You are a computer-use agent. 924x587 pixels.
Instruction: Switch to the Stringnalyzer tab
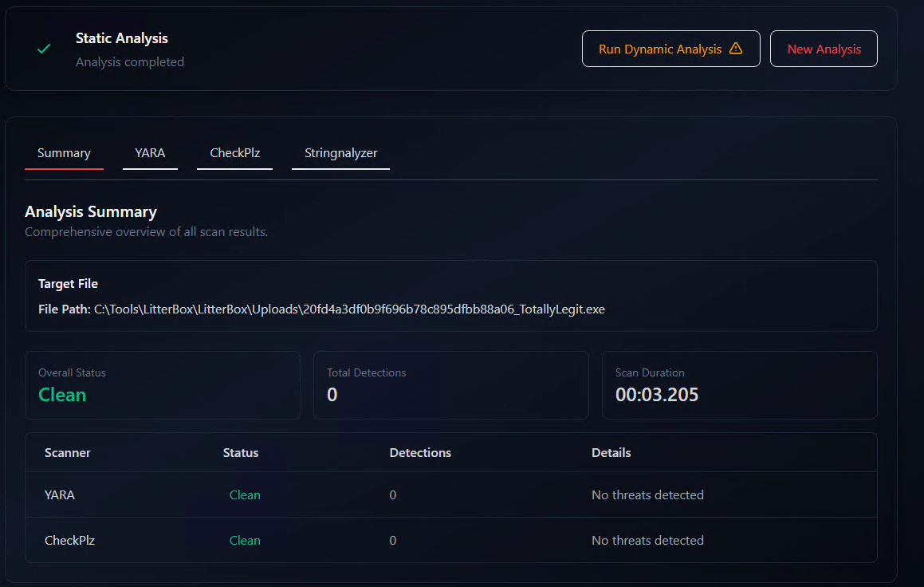[x=340, y=153]
